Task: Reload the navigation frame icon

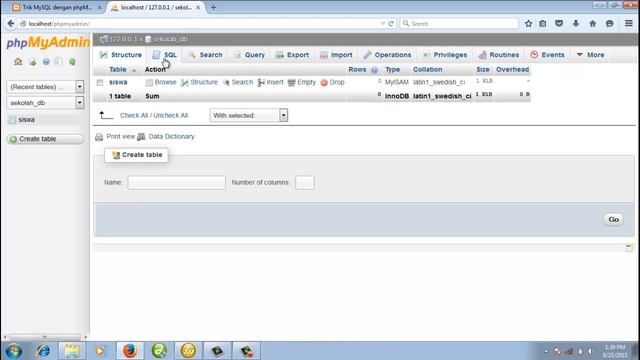Action: point(72,62)
